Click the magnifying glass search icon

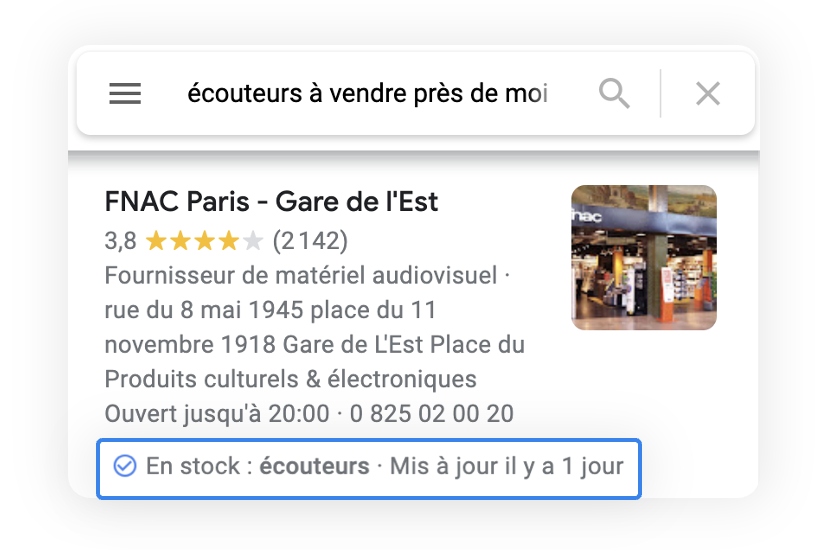click(x=614, y=94)
